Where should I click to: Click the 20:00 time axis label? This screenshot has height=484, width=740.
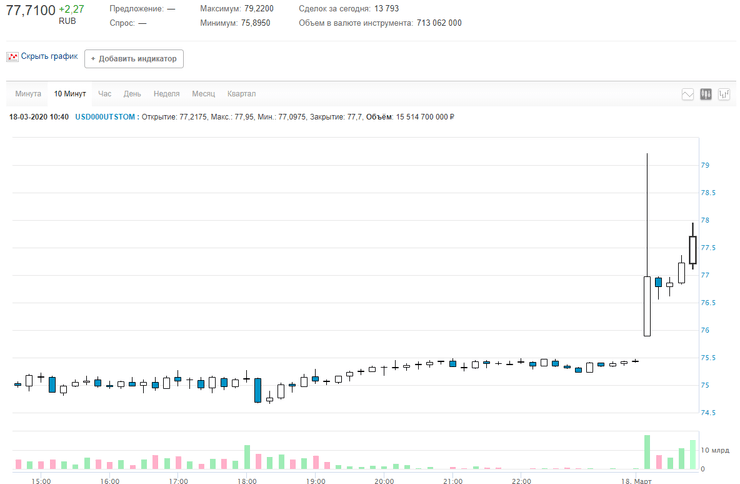click(x=384, y=480)
